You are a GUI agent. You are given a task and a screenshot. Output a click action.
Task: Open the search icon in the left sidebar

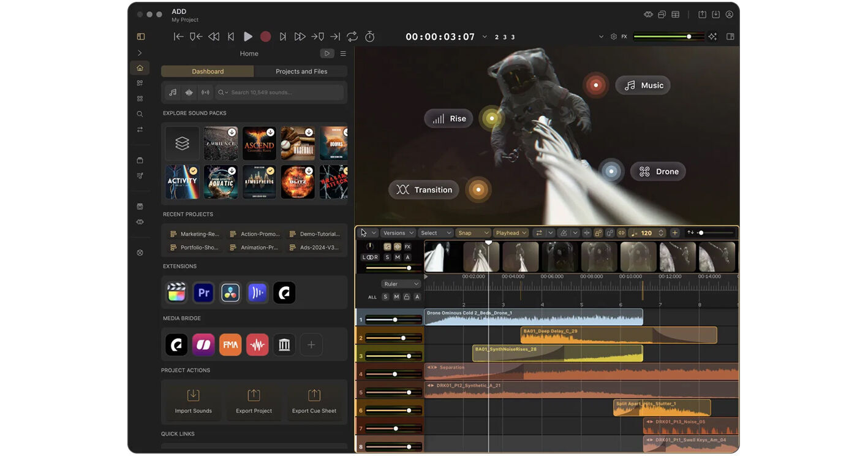tap(140, 114)
